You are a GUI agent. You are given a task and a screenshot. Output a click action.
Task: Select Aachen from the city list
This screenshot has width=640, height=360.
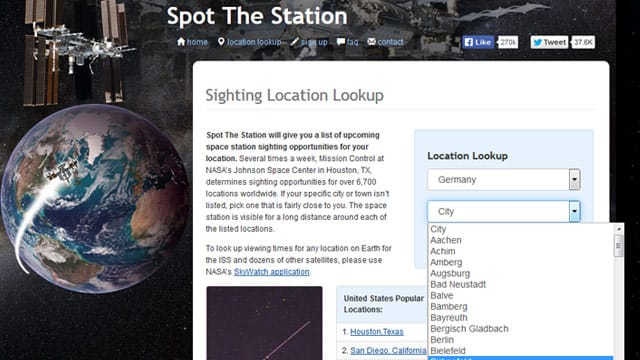coord(446,240)
